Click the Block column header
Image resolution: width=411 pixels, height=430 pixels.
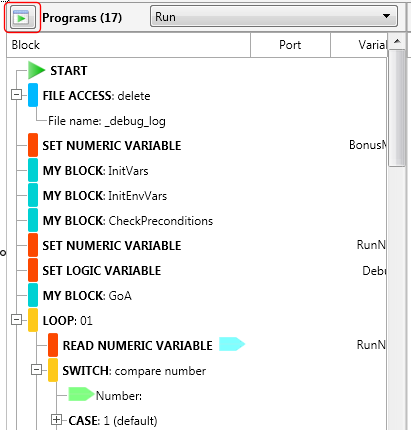click(128, 45)
